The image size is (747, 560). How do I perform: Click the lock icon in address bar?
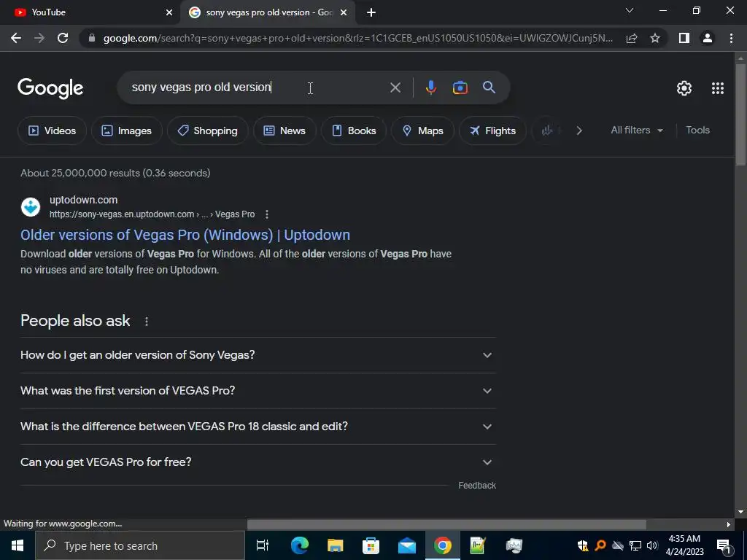tap(91, 38)
